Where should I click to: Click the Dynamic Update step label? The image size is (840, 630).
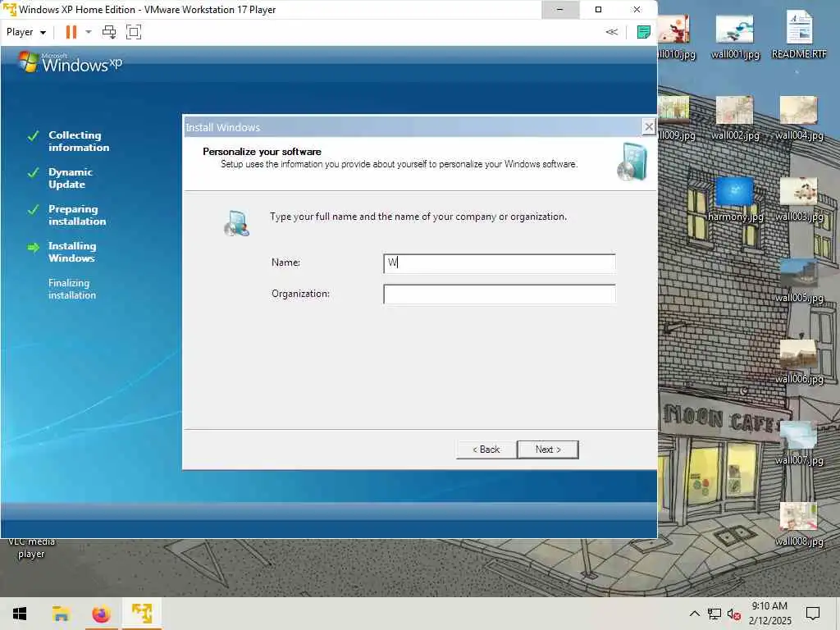(x=71, y=178)
